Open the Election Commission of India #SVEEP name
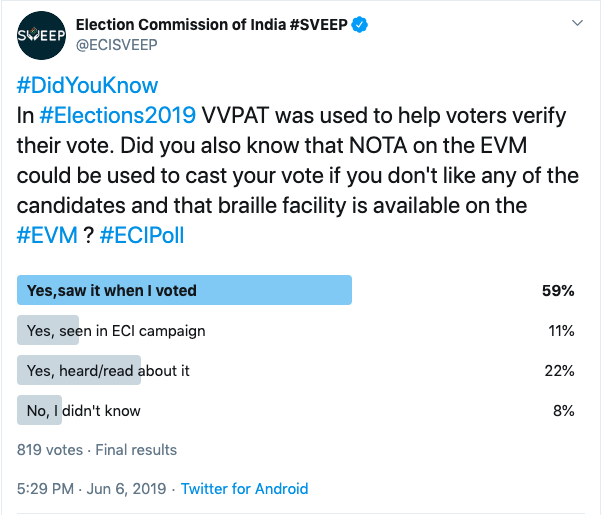This screenshot has width=601, height=515. [212, 25]
